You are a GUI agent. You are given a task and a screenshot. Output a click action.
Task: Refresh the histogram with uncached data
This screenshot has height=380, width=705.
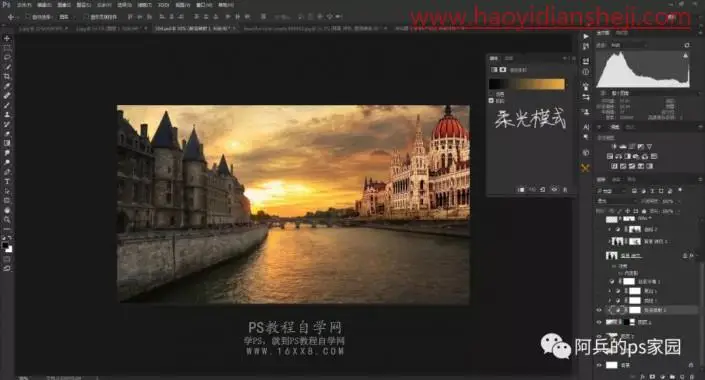click(x=687, y=45)
